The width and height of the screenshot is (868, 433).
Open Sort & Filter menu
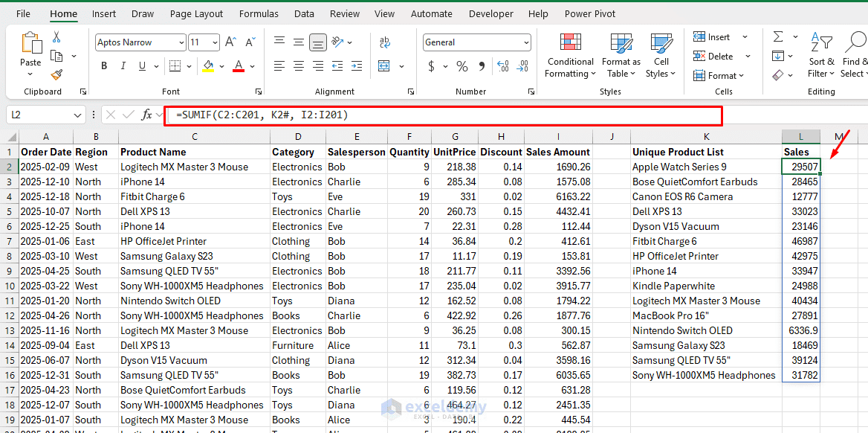(x=821, y=56)
